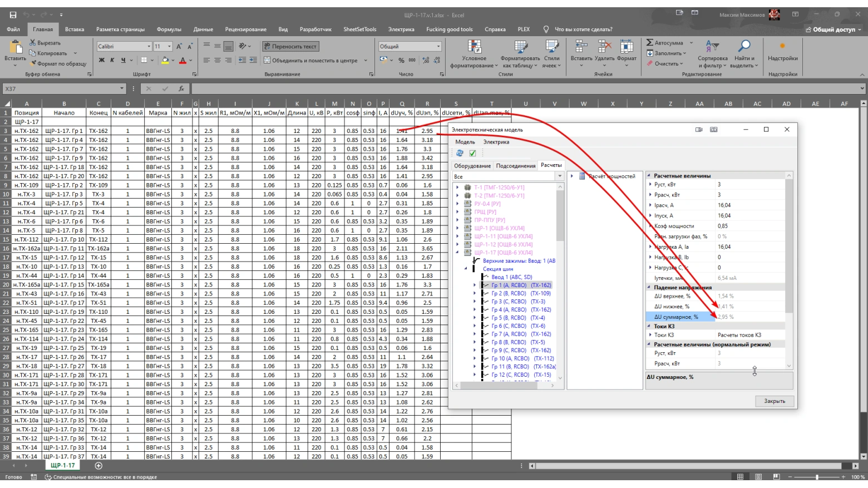Open the number format Общий dropdown
Screen dimensions: 868x488
[438, 47]
